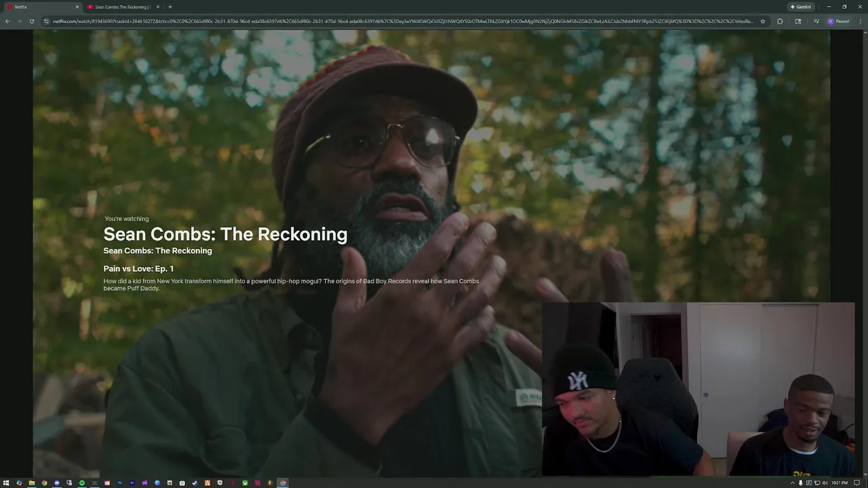The width and height of the screenshot is (868, 488).
Task: Go back to the previous page
Action: click(x=7, y=21)
